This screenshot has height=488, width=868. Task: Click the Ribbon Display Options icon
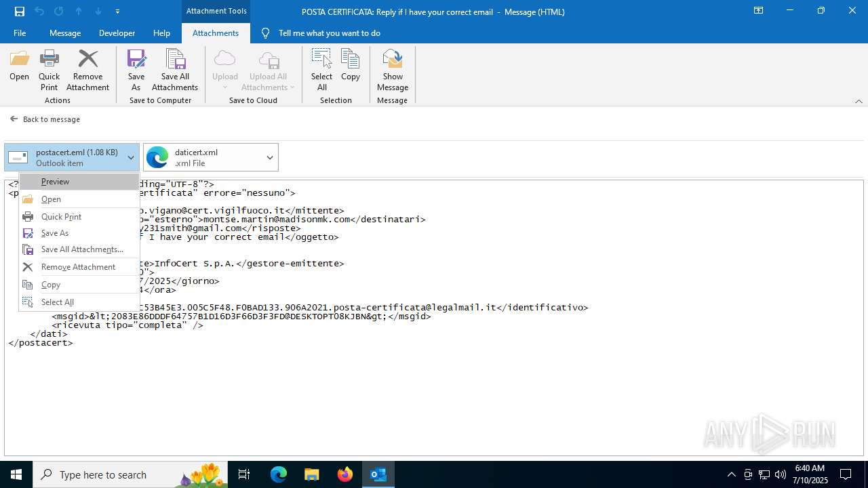coord(758,11)
